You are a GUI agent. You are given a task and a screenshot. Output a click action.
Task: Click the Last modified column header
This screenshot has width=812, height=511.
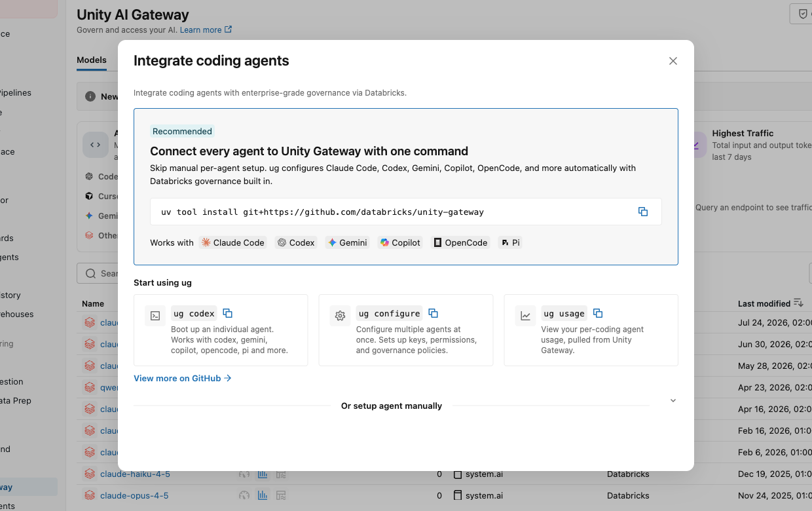pos(764,303)
